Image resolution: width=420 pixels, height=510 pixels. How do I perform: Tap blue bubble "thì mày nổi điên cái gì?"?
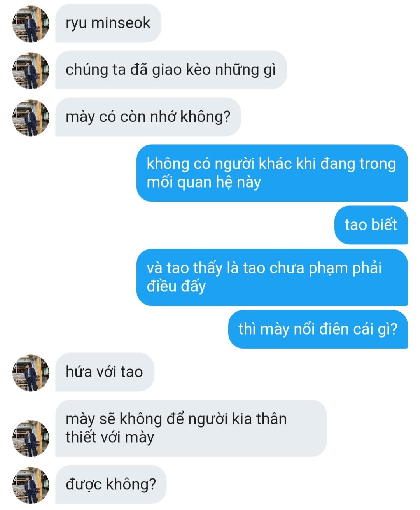[318, 329]
